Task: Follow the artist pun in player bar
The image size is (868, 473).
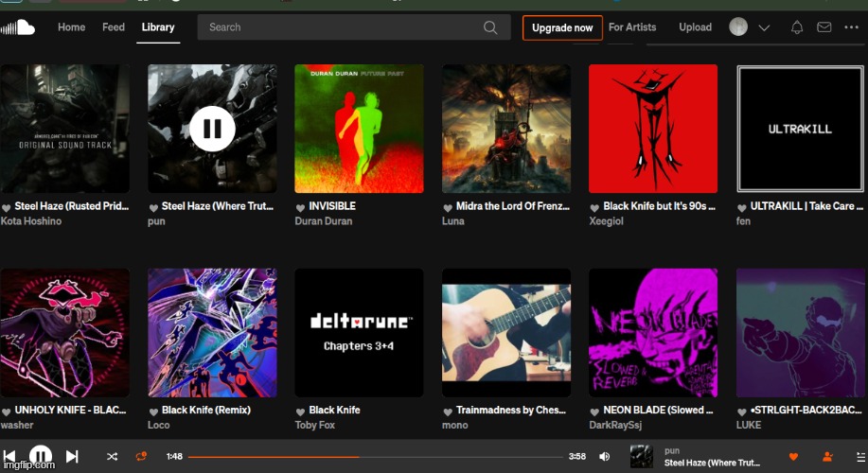Action: point(827,456)
